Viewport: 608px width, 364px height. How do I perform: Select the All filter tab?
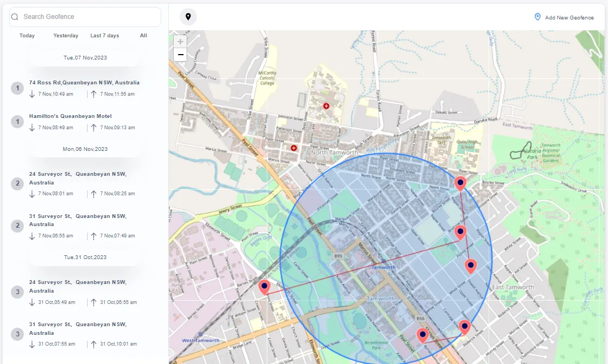[x=143, y=35]
